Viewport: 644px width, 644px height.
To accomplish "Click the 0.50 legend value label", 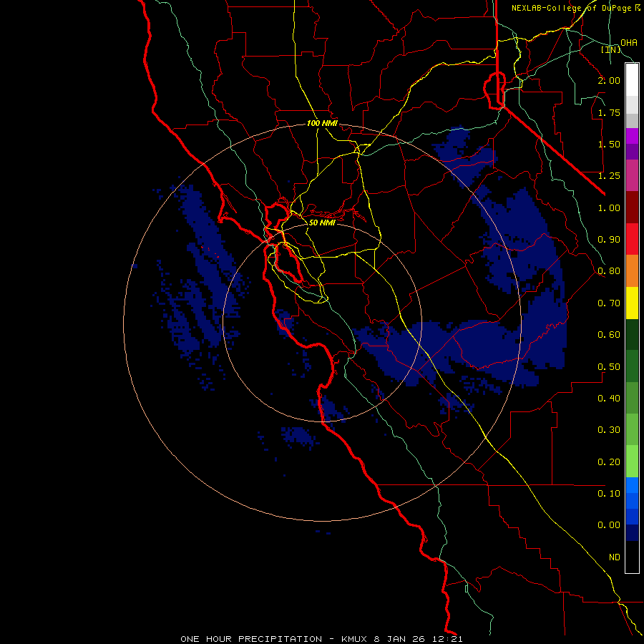I will click(609, 367).
